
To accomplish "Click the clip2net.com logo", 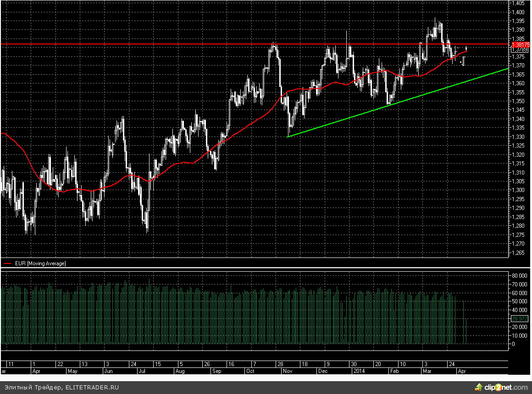I will [502, 387].
